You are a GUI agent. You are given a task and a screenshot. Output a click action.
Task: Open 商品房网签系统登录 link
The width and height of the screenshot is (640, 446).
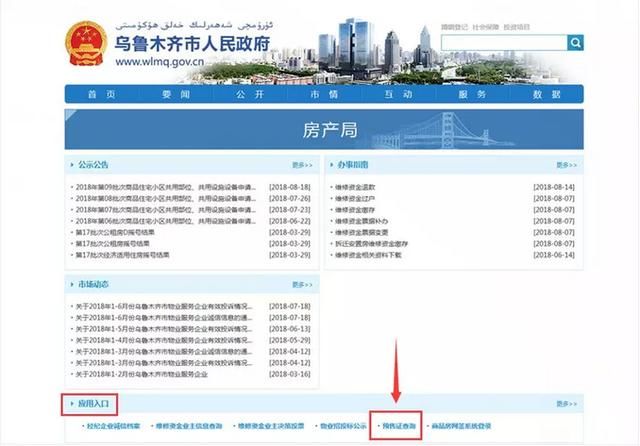[x=461, y=426]
